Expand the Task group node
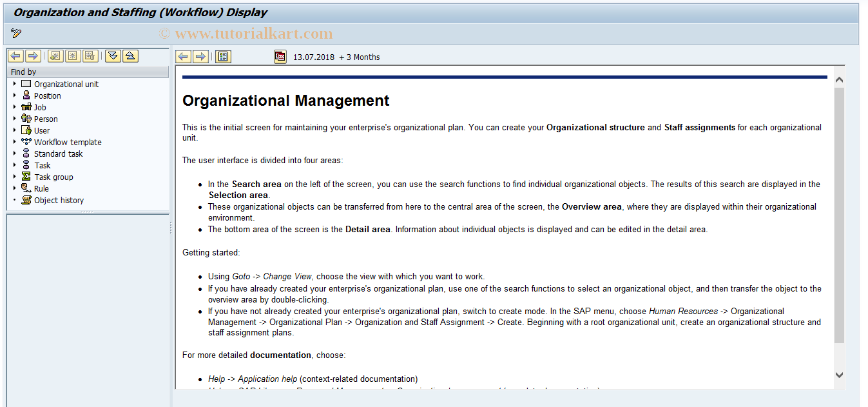The width and height of the screenshot is (868, 407). [x=15, y=177]
